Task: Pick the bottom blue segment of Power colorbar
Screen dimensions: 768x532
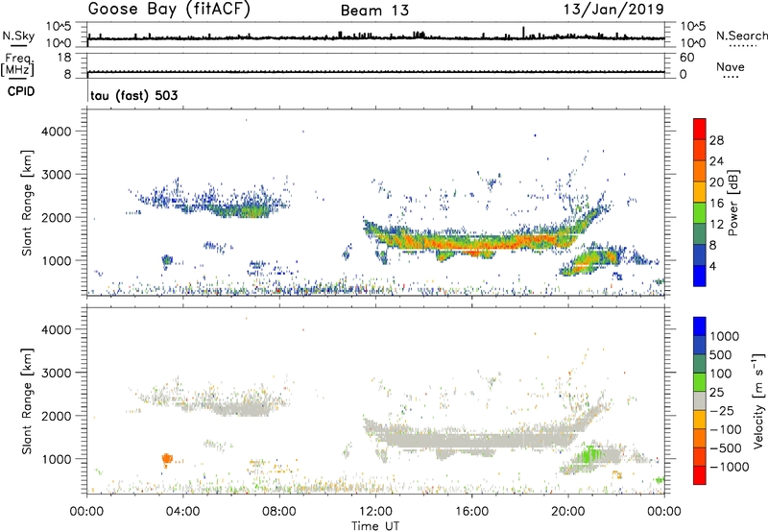Action: tap(700, 276)
